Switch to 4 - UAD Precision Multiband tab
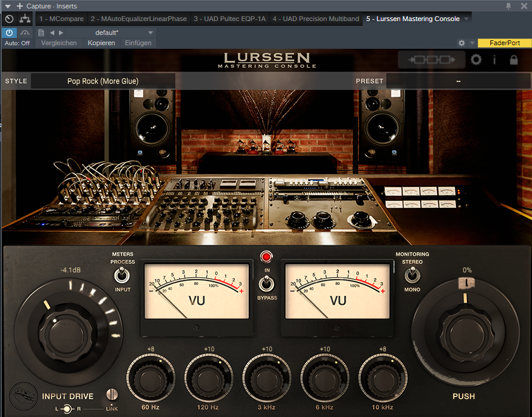The image size is (532, 417). 316,19
